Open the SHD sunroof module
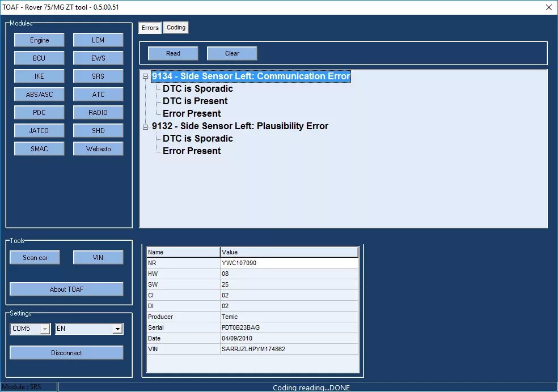 tap(98, 131)
